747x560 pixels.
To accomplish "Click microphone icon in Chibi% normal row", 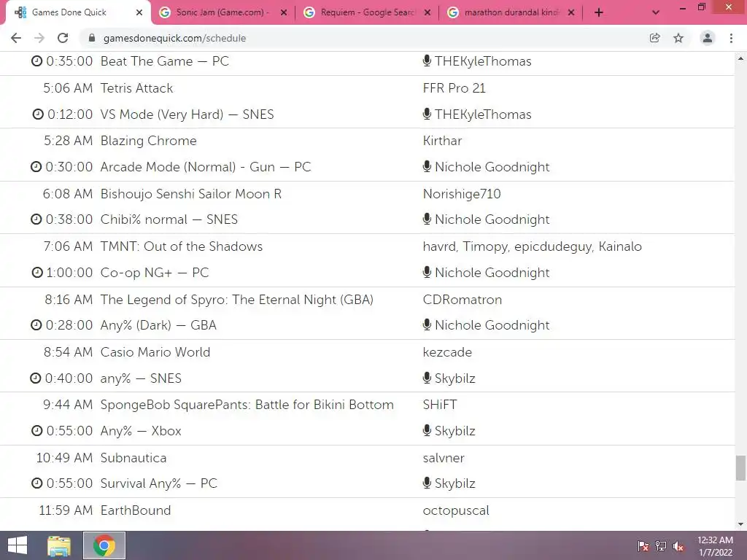I will click(x=427, y=219).
